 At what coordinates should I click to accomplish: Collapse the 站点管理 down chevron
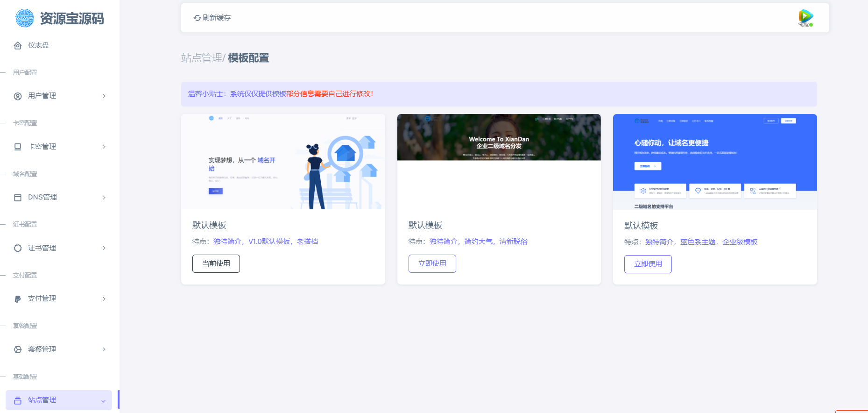pyautogui.click(x=103, y=401)
